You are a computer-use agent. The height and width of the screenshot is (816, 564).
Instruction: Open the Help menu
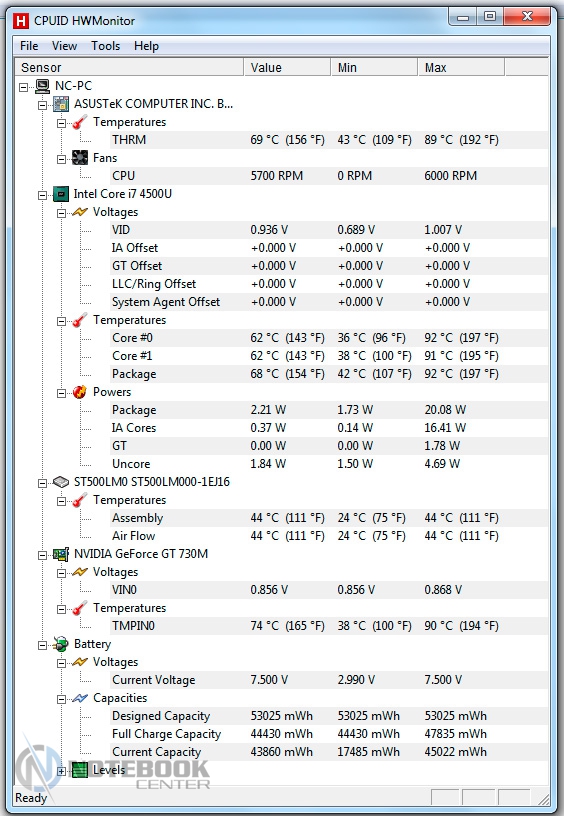click(x=146, y=46)
